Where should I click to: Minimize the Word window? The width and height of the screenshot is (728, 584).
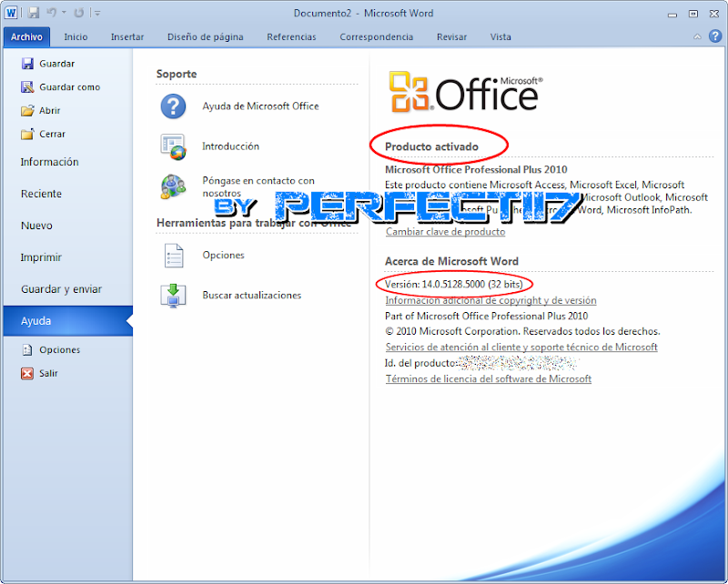[672, 14]
